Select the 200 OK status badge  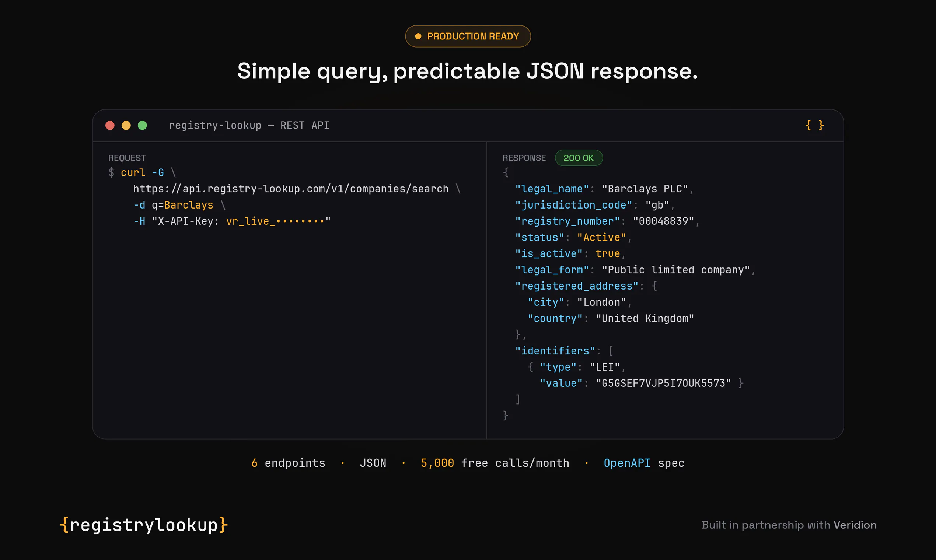pos(579,158)
